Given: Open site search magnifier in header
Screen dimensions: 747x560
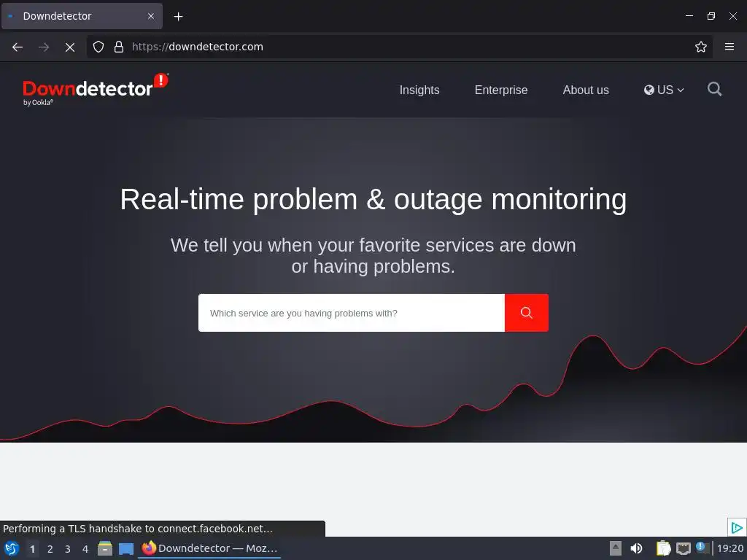Looking at the screenshot, I should pyautogui.click(x=714, y=89).
